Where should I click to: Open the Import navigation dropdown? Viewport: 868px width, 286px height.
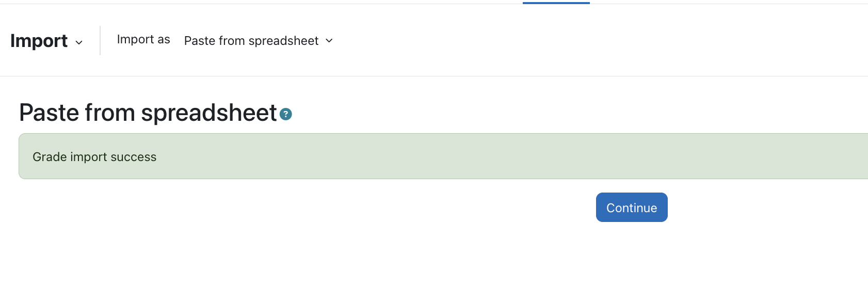pos(46,41)
